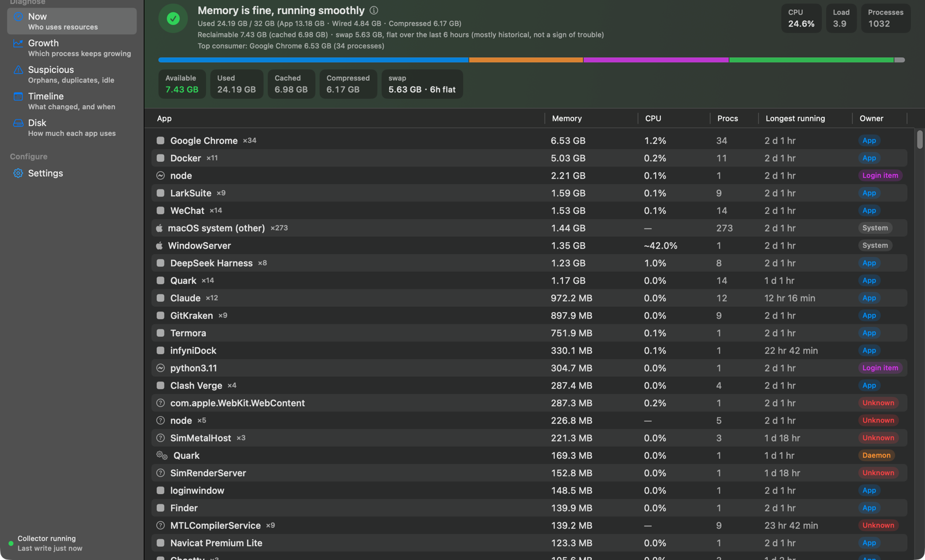Screen dimensions: 925x560
Task: Click the System badge on WindowServer row
Action: [875, 246]
